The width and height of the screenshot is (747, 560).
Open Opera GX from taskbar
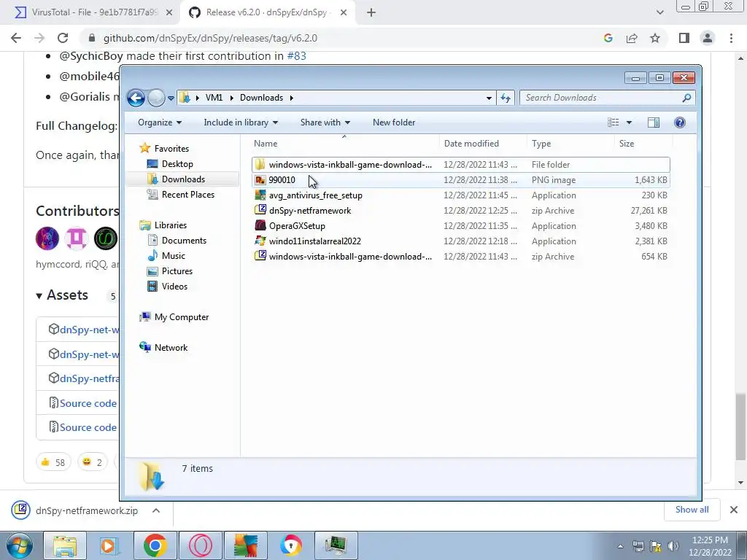tap(201, 545)
